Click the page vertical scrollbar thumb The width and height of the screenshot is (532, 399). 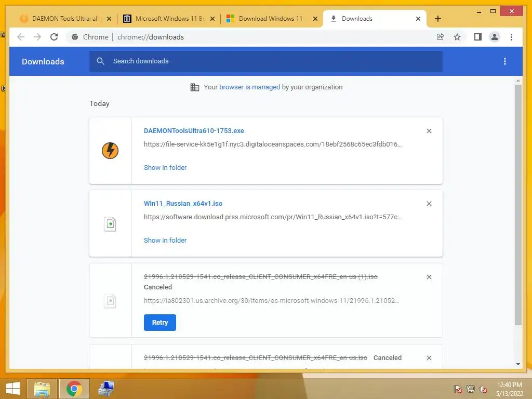[x=518, y=205]
